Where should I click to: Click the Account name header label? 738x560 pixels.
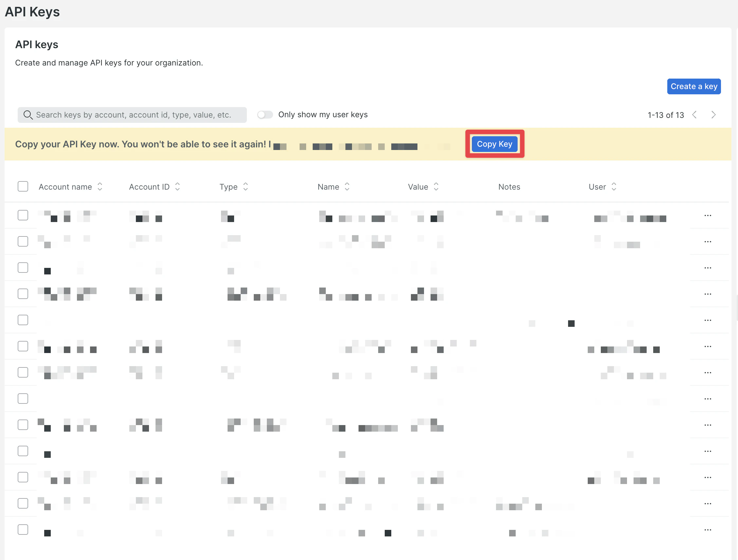click(x=65, y=187)
